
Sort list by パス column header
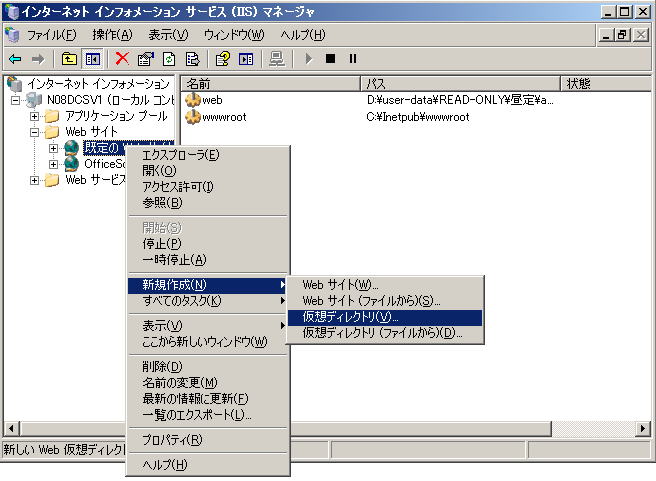click(460, 84)
